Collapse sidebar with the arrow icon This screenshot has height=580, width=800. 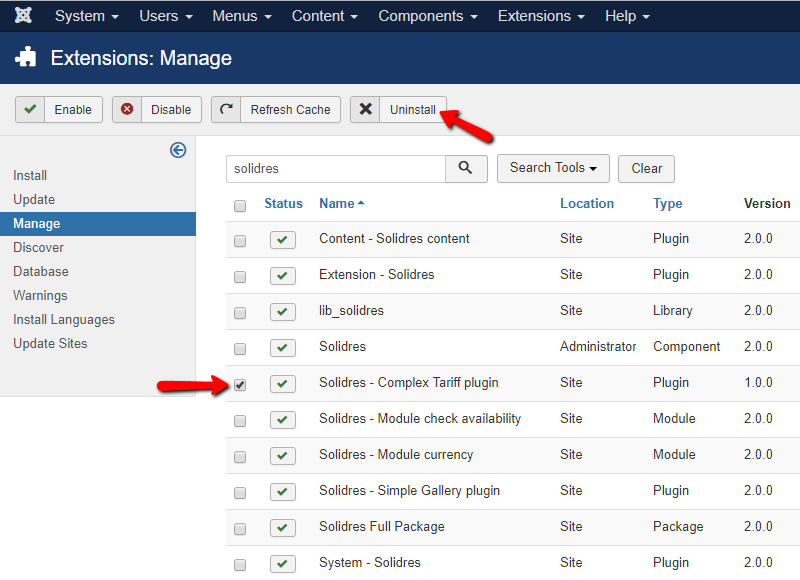click(x=178, y=150)
